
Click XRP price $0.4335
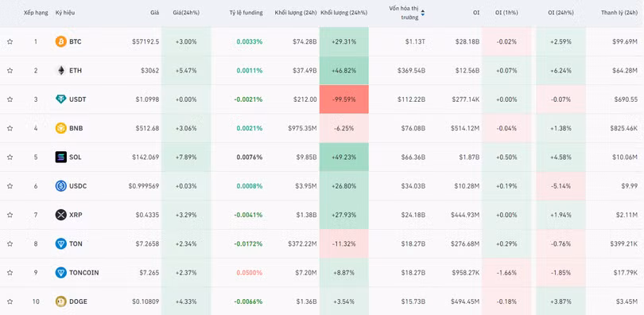[147, 215]
